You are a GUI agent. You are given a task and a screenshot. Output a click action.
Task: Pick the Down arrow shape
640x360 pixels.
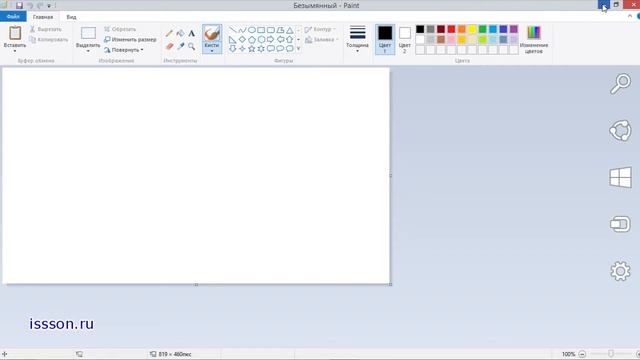click(x=232, y=49)
